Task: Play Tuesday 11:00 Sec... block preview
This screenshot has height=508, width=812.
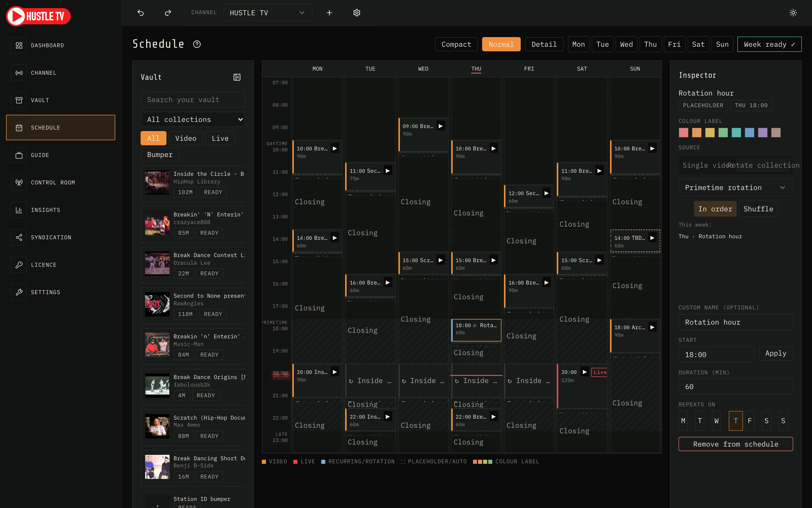Action: coord(387,171)
